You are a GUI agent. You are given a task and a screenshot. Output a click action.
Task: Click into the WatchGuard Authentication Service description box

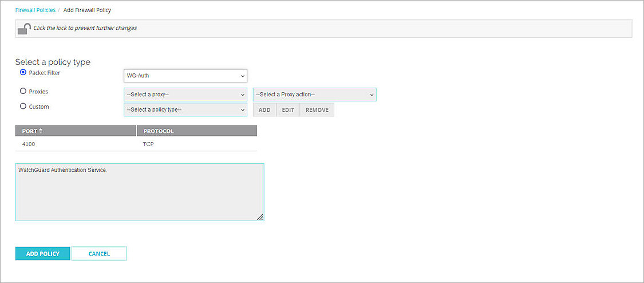[140, 192]
